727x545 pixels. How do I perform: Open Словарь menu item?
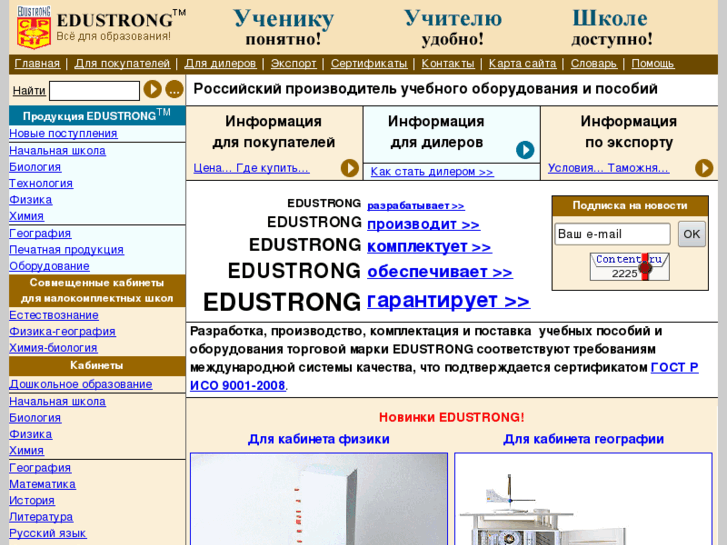click(x=593, y=64)
